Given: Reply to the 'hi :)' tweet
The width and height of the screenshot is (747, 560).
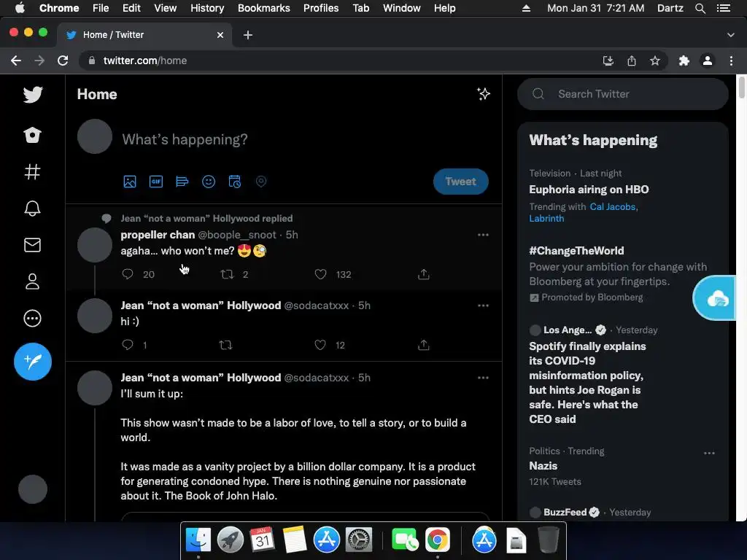Looking at the screenshot, I should (127, 345).
